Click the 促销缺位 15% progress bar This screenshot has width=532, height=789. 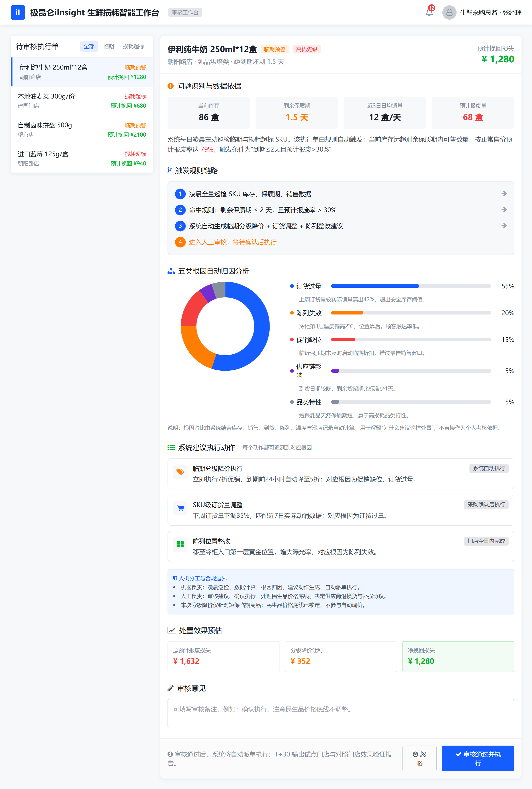[411, 340]
